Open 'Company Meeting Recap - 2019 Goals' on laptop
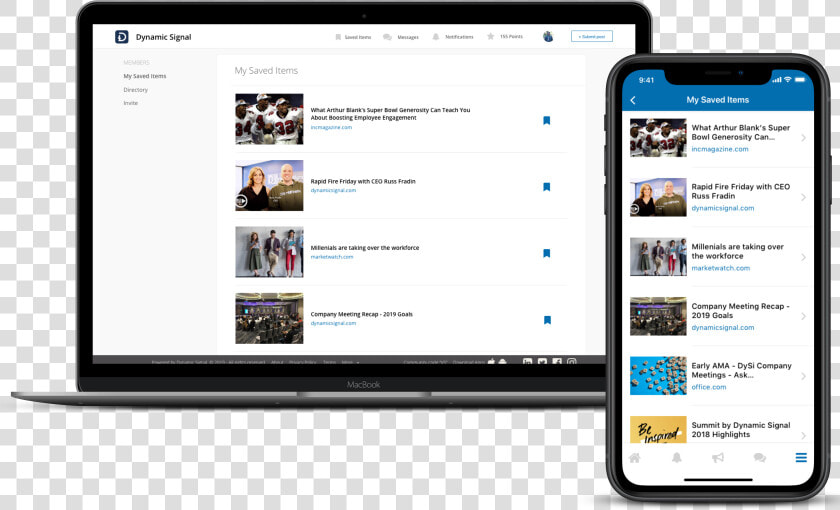The image size is (840, 510). 362,314
